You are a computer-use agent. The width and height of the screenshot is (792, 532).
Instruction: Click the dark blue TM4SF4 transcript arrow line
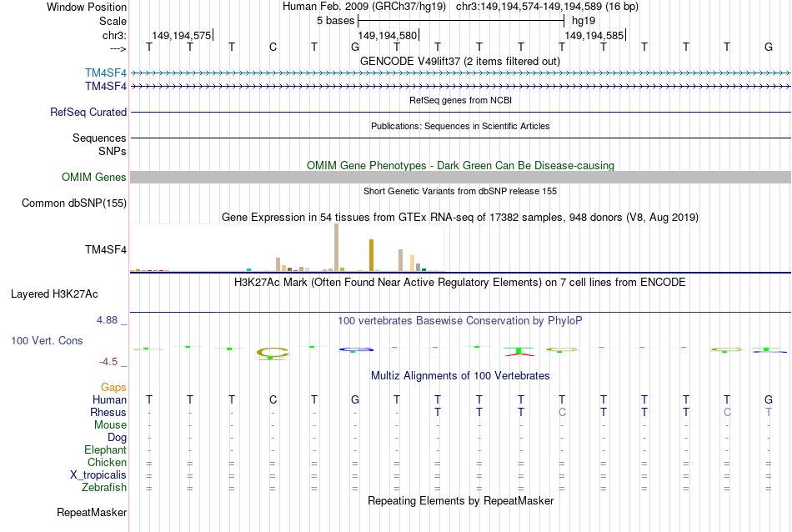[461, 87]
